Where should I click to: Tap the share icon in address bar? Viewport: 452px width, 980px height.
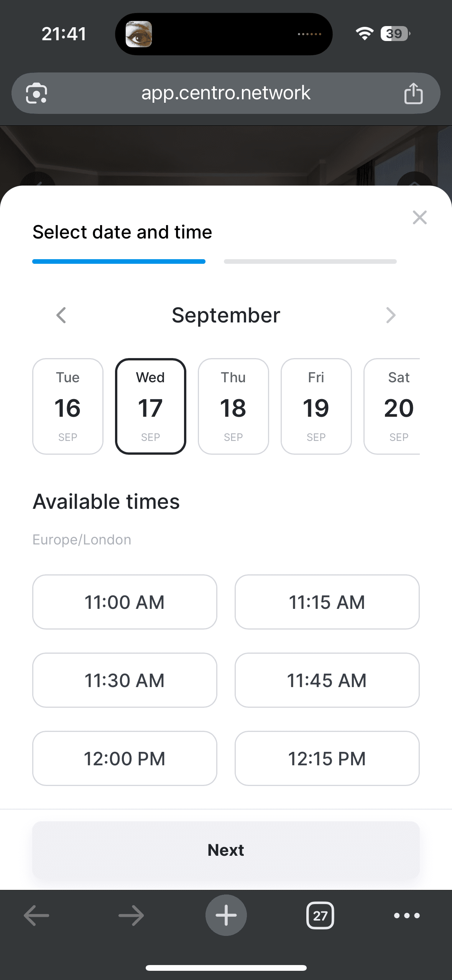[x=413, y=93]
